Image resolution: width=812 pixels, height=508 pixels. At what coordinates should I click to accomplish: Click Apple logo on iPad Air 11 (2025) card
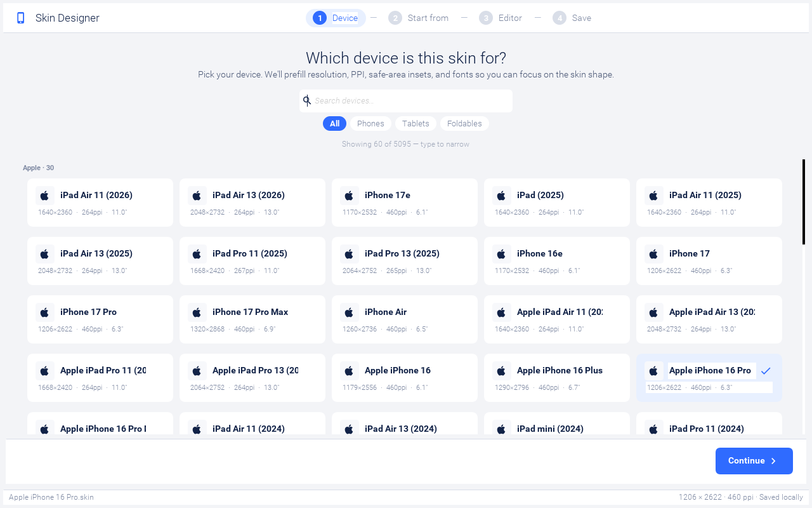[x=653, y=196]
